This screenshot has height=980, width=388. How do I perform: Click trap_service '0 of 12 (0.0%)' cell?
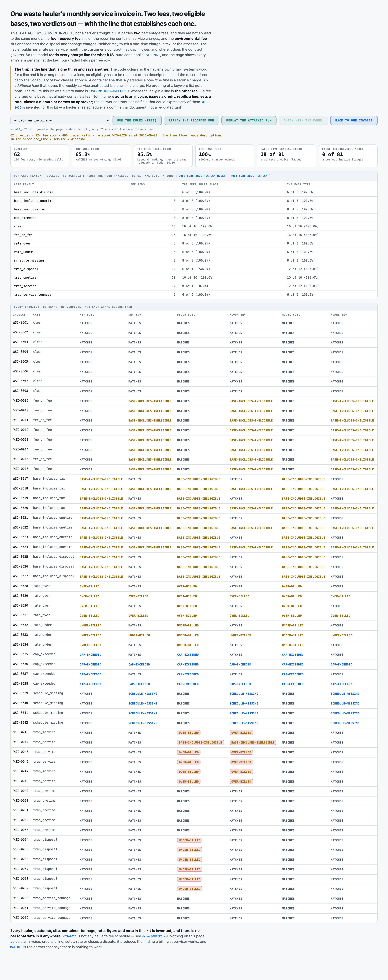click(195, 286)
